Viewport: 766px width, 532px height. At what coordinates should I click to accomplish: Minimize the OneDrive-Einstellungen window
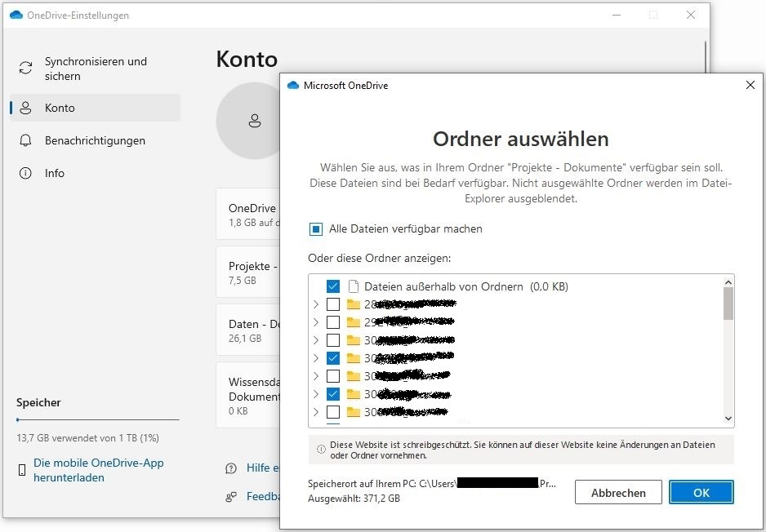click(x=617, y=16)
